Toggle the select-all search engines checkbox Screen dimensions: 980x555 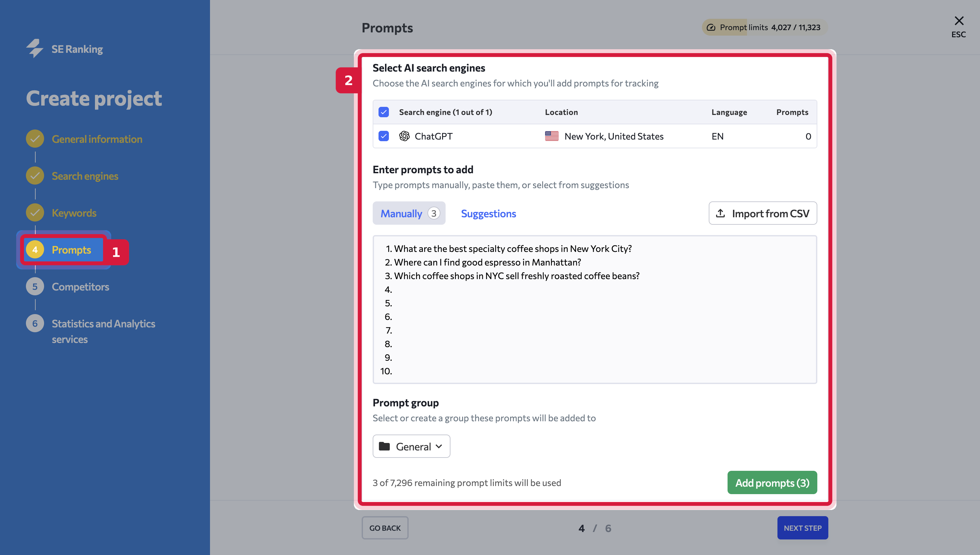pos(384,112)
